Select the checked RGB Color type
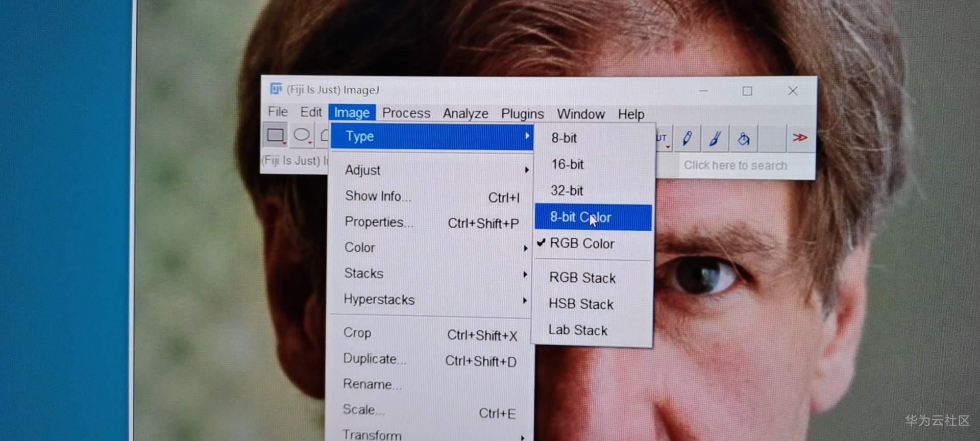 point(593,243)
